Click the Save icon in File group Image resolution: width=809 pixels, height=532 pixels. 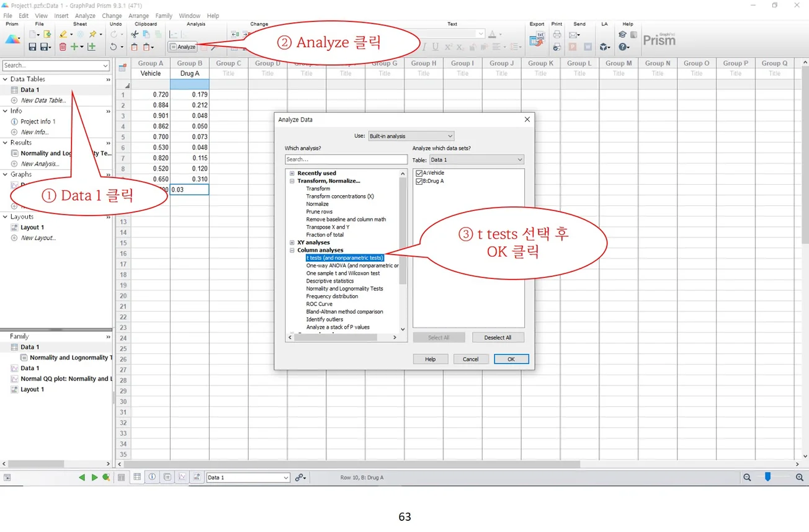coord(32,47)
